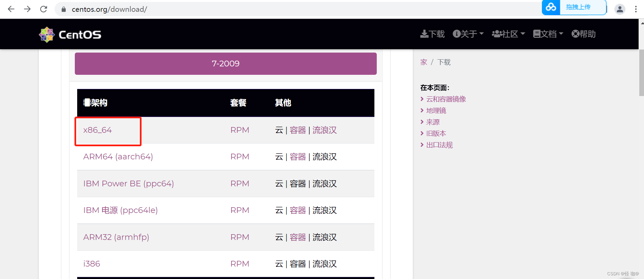The height and width of the screenshot is (279, 644).
Task: Click the padlock site info icon
Action: click(x=63, y=9)
